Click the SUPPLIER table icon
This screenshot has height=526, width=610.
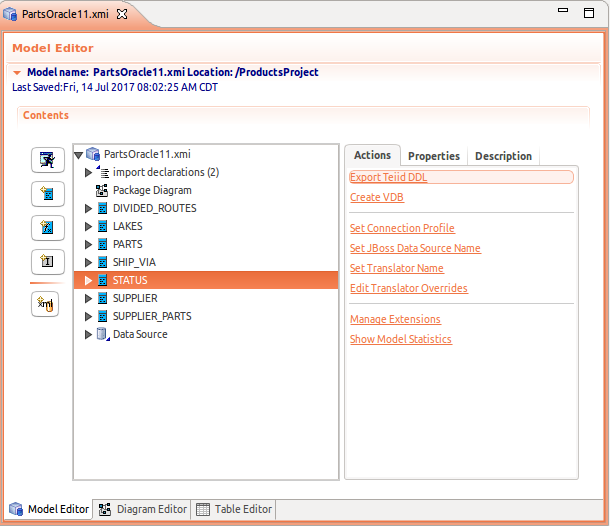pos(102,298)
